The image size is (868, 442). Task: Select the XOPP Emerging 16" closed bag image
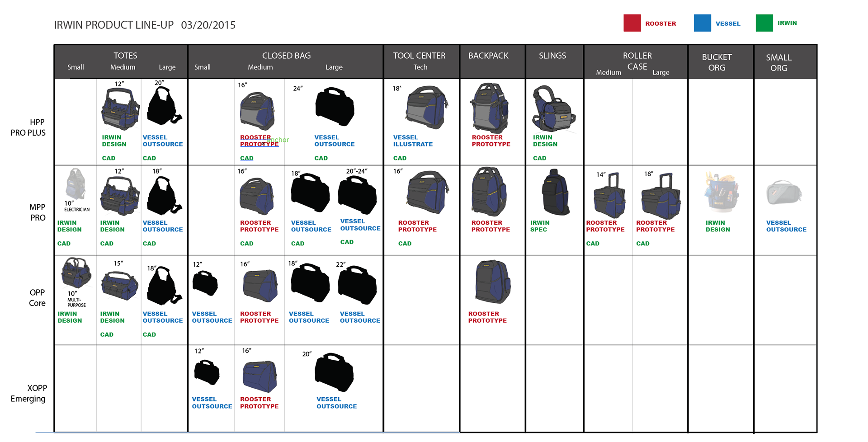[260, 376]
